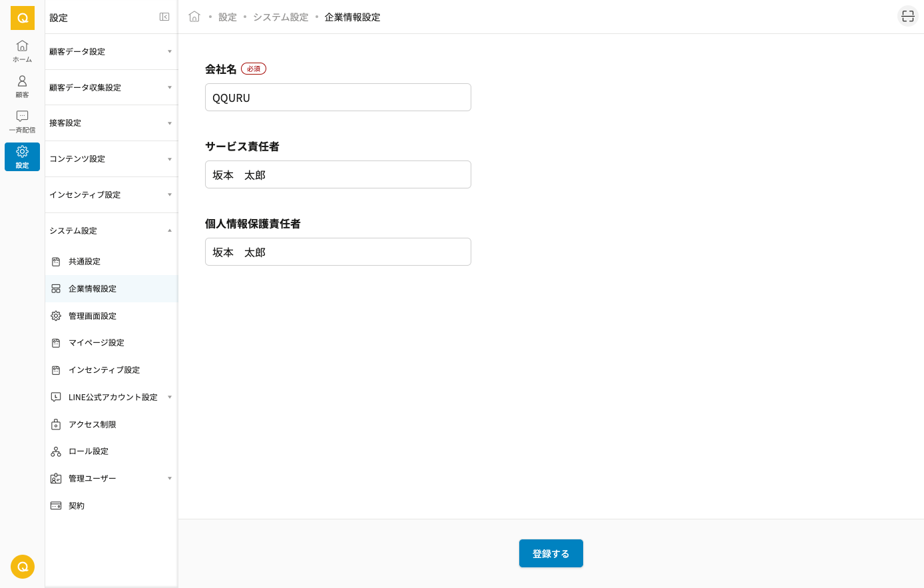Viewport: 924px width, 588px height.
Task: Open the アクセス制限 menu item
Action: pos(93,425)
